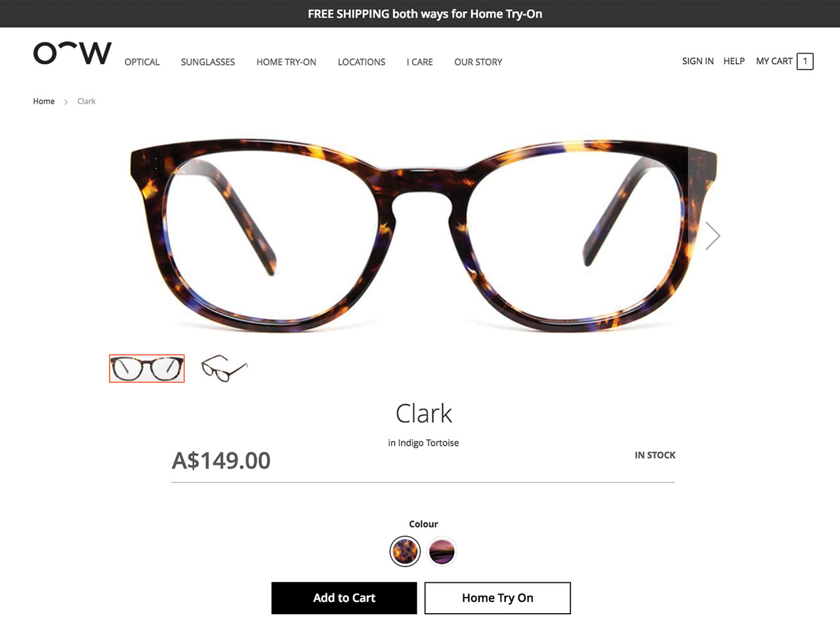Open the cart count box icon
The image size is (840, 617).
click(805, 62)
